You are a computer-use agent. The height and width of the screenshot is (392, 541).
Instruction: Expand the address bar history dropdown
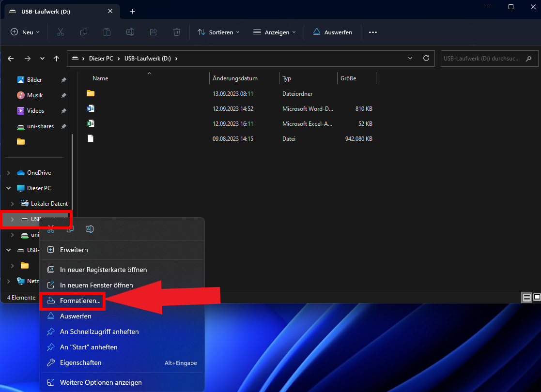(x=410, y=58)
